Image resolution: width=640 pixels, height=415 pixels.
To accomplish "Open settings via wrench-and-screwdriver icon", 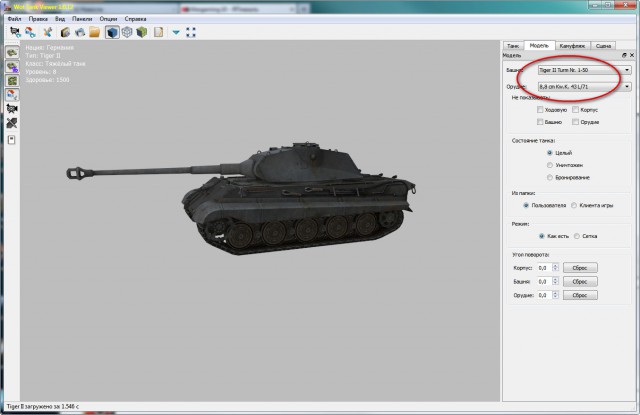I will (47, 32).
